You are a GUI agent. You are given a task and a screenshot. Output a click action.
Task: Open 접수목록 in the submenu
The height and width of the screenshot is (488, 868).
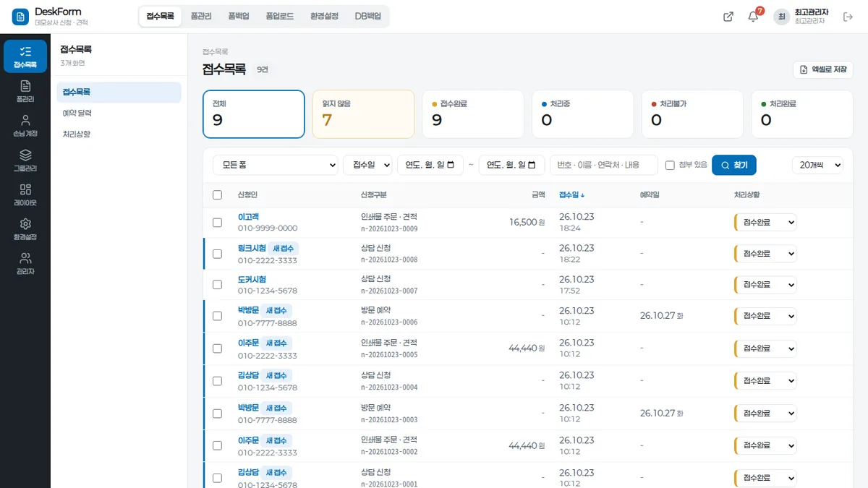[x=119, y=93]
